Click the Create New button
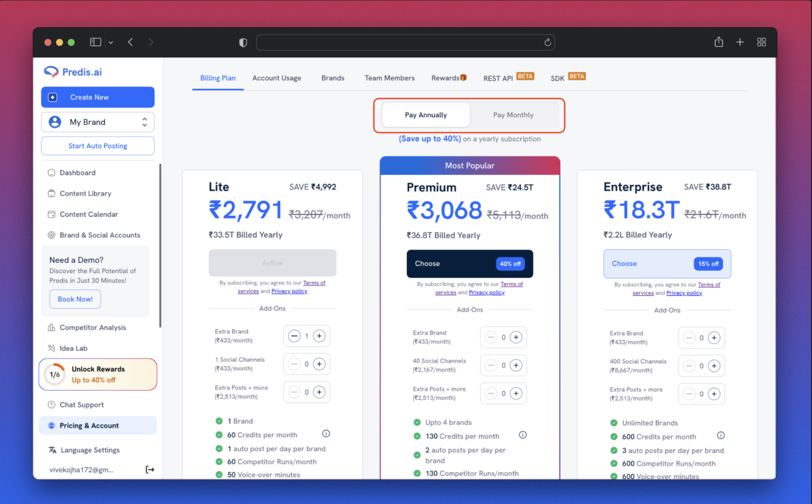 coord(98,97)
